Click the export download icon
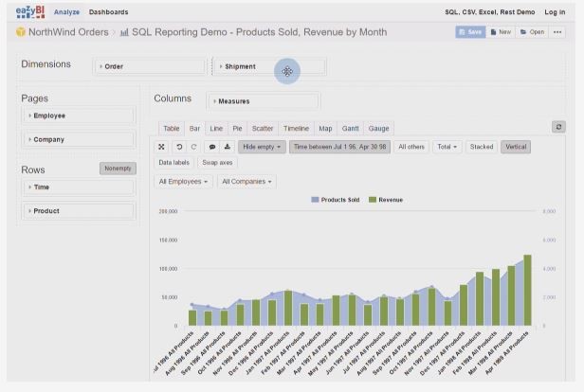 tap(227, 147)
